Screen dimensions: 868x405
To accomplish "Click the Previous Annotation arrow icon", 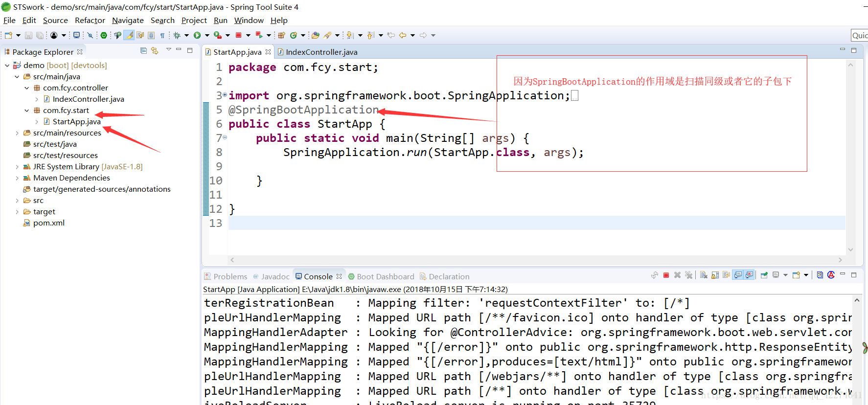I will click(x=371, y=35).
